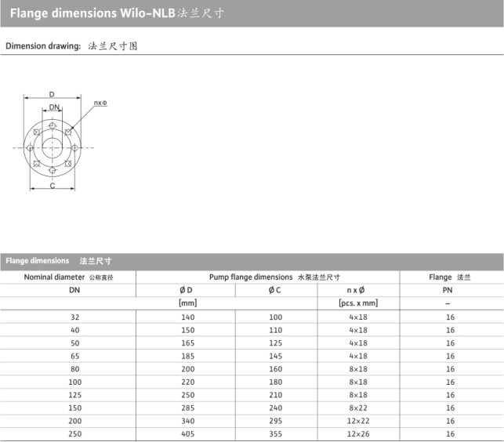This screenshot has width=504, height=442.
Task: Click the 'DN' label in the drawing
Action: (54, 107)
